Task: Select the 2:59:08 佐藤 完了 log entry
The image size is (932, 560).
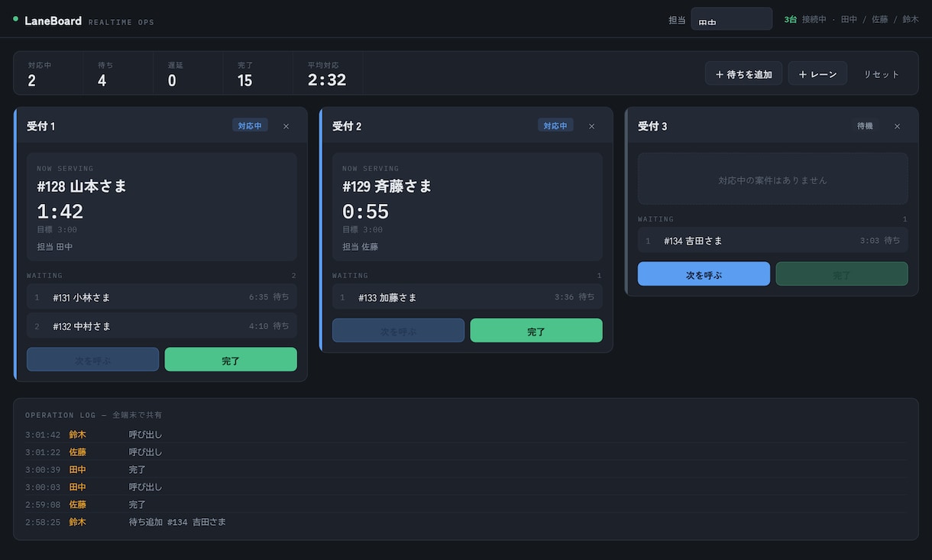Action: [x=466, y=505]
